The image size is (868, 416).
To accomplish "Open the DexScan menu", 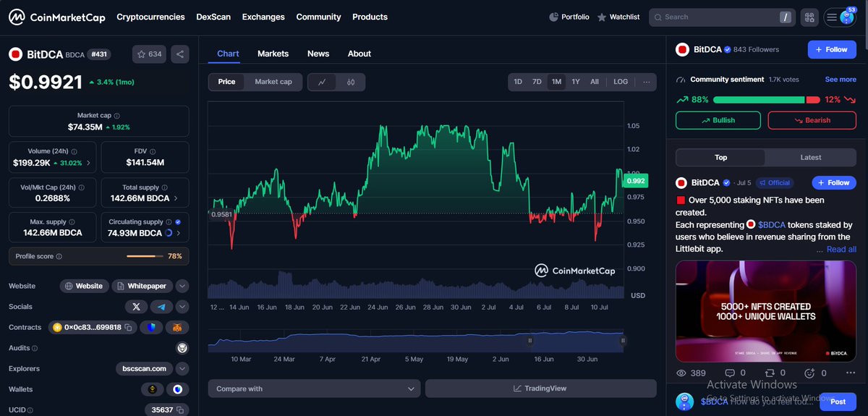I will pos(213,17).
